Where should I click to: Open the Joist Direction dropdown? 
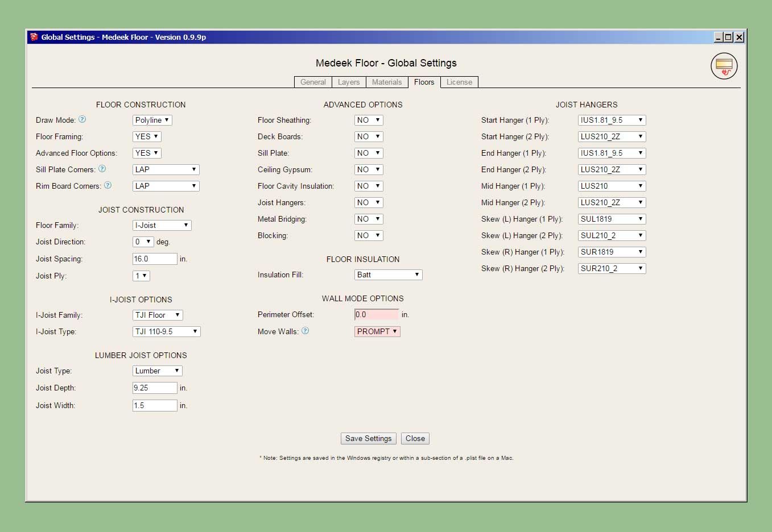click(143, 242)
